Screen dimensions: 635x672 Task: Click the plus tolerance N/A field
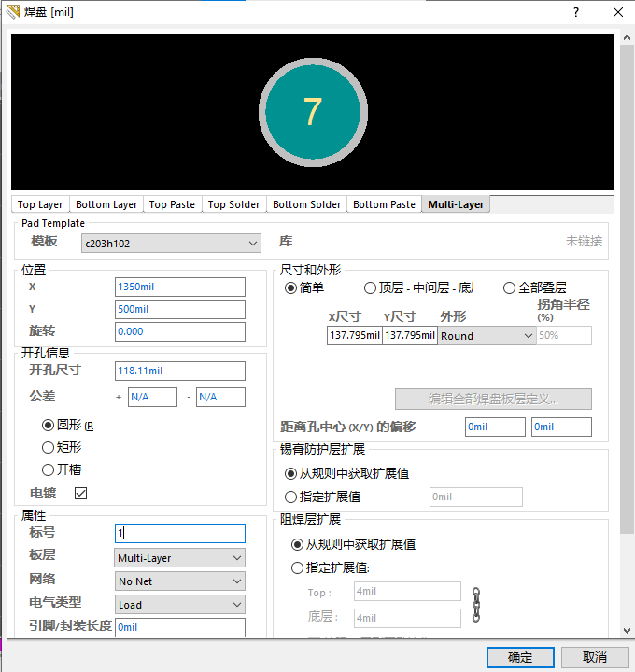(152, 397)
